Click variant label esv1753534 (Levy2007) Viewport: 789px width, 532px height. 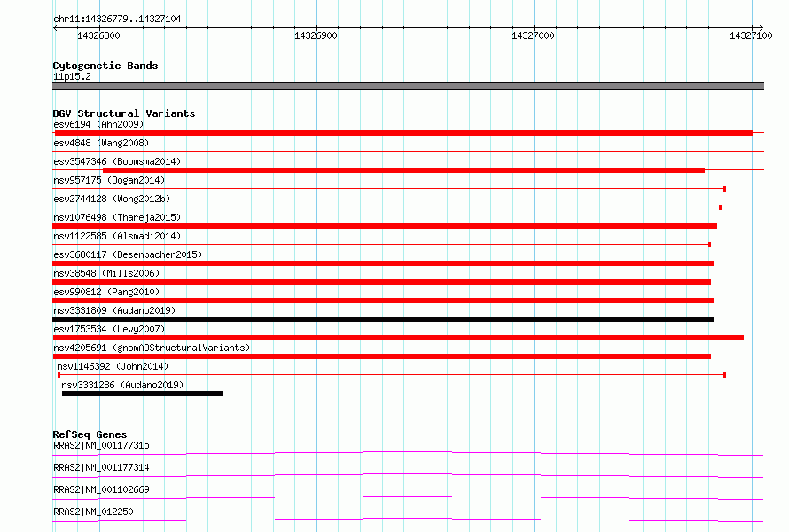pos(109,329)
